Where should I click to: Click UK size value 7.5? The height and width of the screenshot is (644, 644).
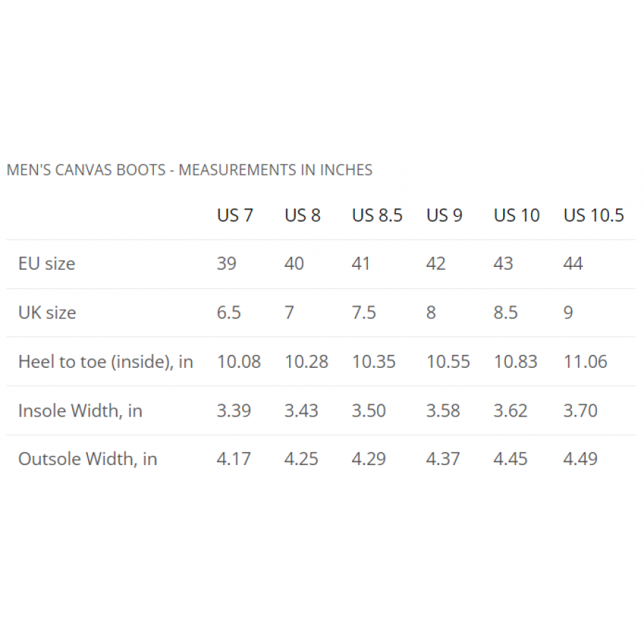coord(364,313)
